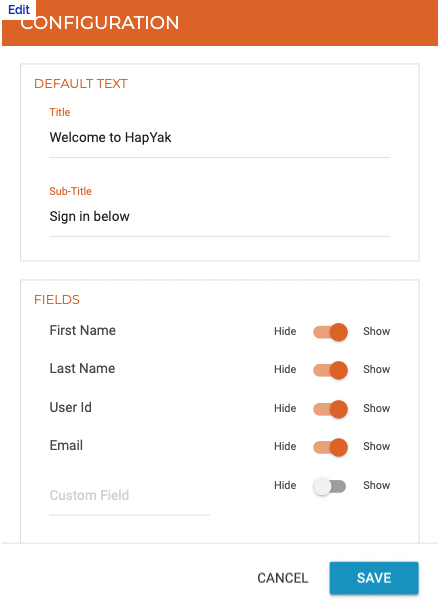
Task: Enable the Custom Field switch
Action: tap(330, 486)
